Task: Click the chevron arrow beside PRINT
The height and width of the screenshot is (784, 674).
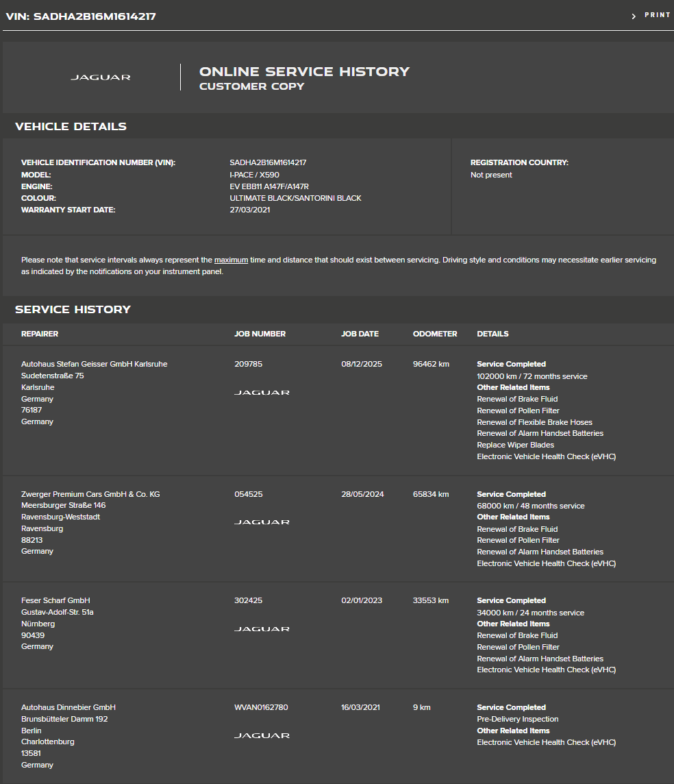Action: pyautogui.click(x=634, y=16)
